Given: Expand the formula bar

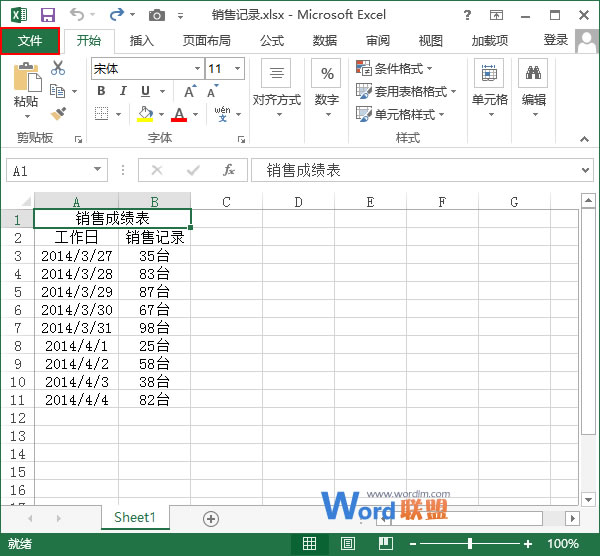Looking at the screenshot, I should pos(585,170).
